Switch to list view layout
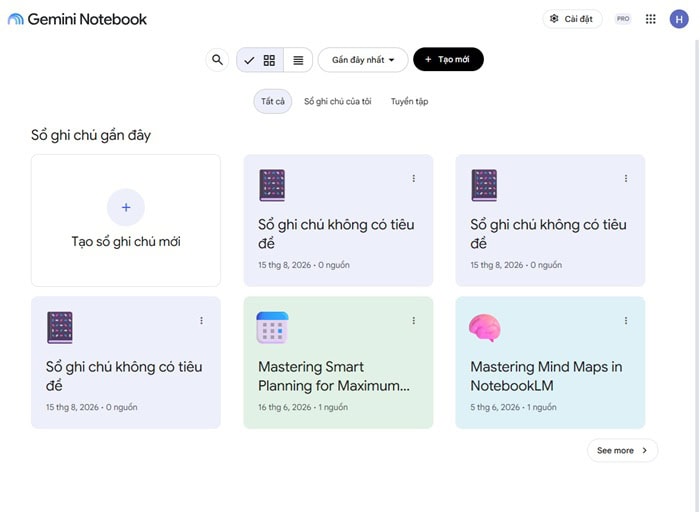Viewport: 700px width, 512px height. tap(298, 60)
